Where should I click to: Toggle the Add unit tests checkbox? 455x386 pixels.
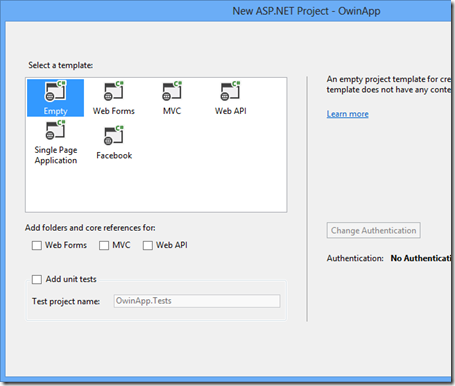pyautogui.click(x=37, y=279)
